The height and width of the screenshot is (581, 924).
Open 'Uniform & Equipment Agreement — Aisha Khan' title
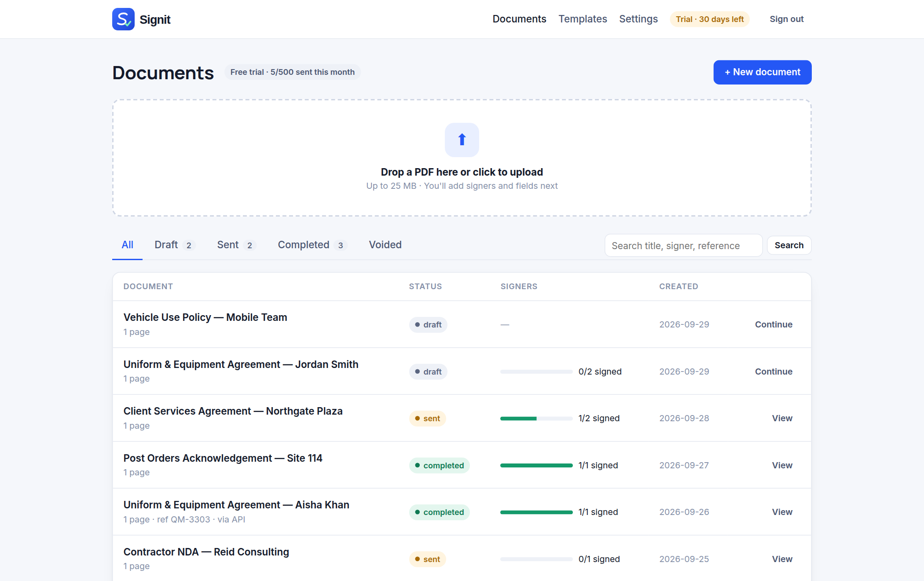click(x=236, y=505)
